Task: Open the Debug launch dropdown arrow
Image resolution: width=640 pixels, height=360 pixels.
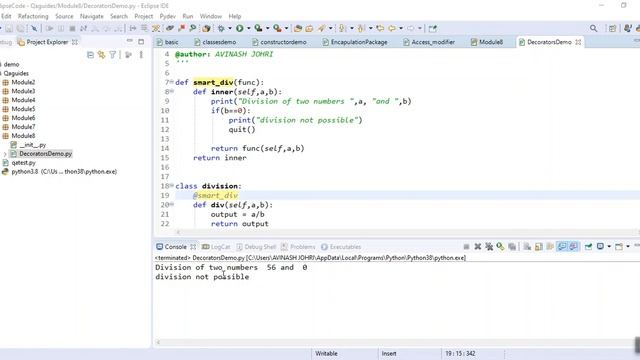Action: [229, 28]
